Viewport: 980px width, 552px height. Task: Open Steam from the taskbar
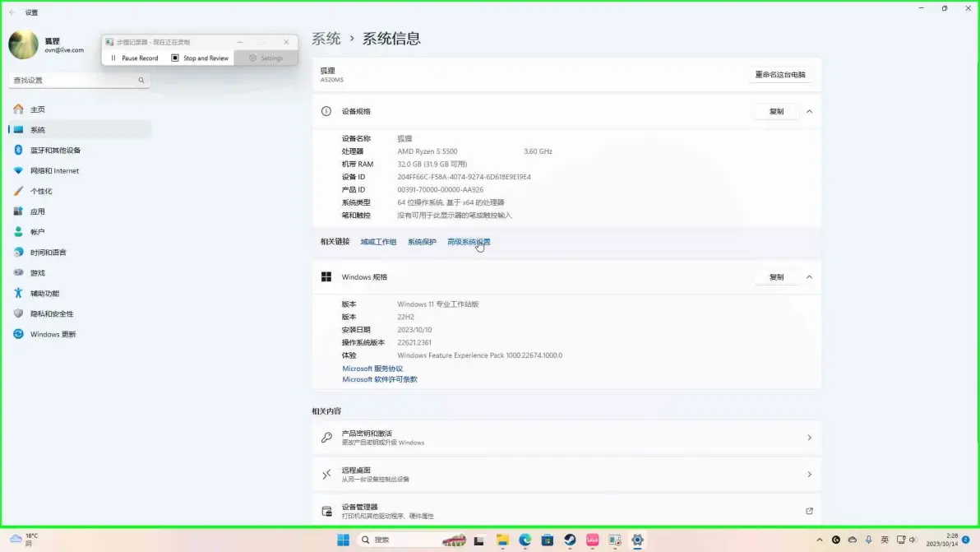[570, 540]
